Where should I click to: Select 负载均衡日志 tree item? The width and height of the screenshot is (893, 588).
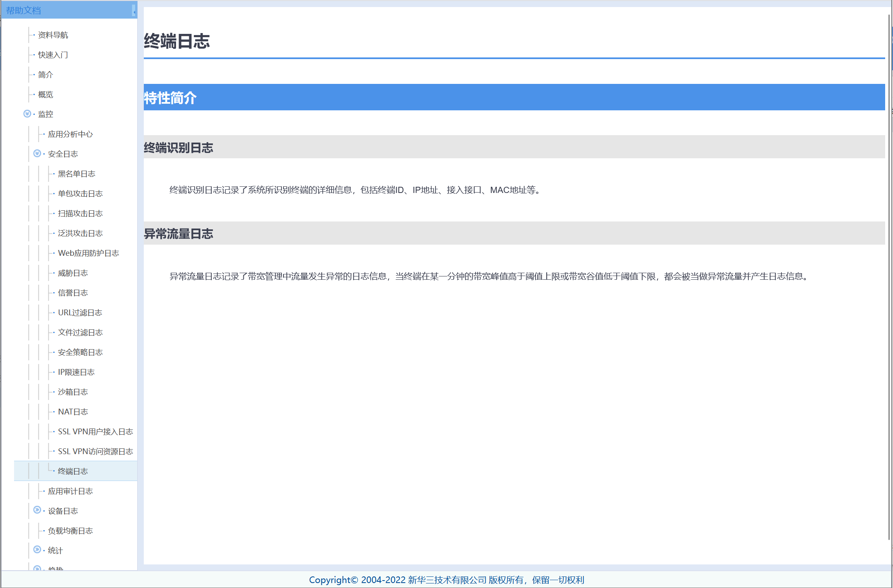(70, 531)
